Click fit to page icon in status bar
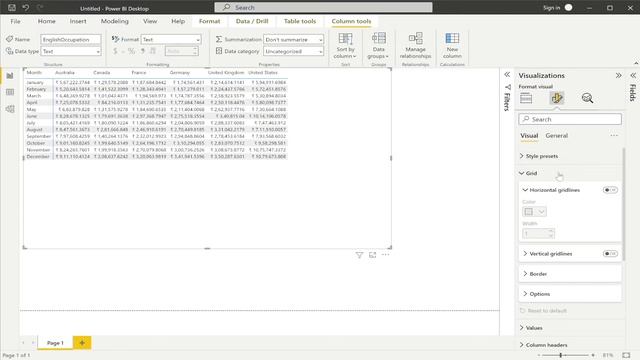This screenshot has height=360, width=640. pos(626,356)
